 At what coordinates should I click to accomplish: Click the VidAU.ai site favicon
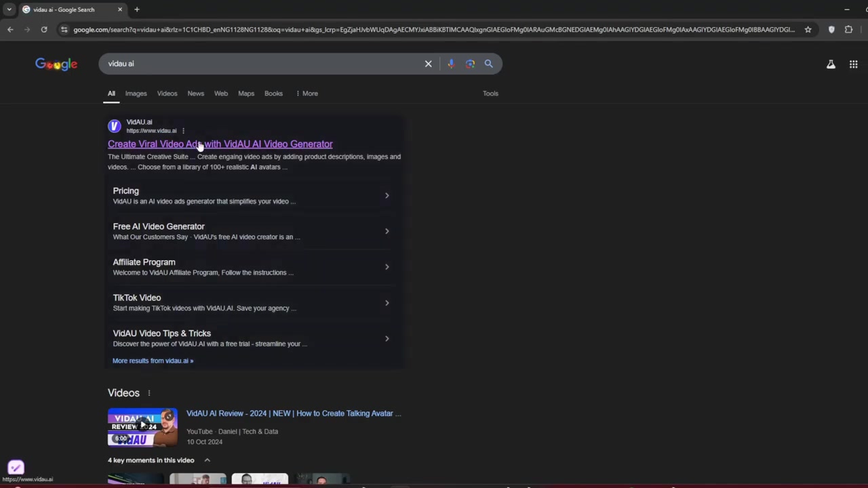(x=115, y=126)
